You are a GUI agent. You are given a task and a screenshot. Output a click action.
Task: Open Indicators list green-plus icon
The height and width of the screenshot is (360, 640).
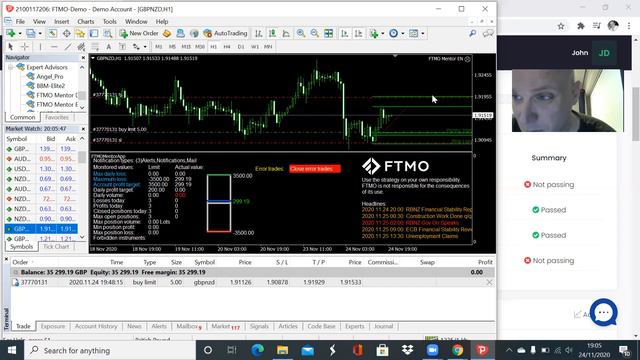point(374,33)
